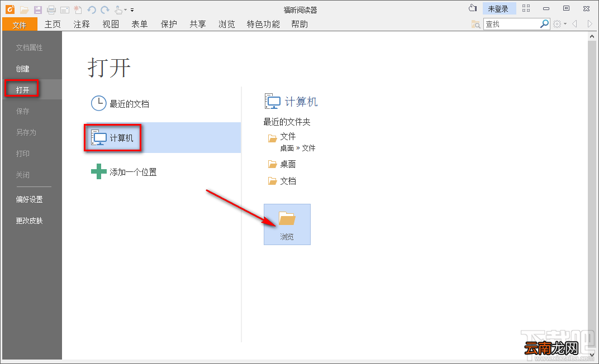599x364 pixels.
Task: Open the customize quick access toolbar arrow
Action: pos(132,10)
